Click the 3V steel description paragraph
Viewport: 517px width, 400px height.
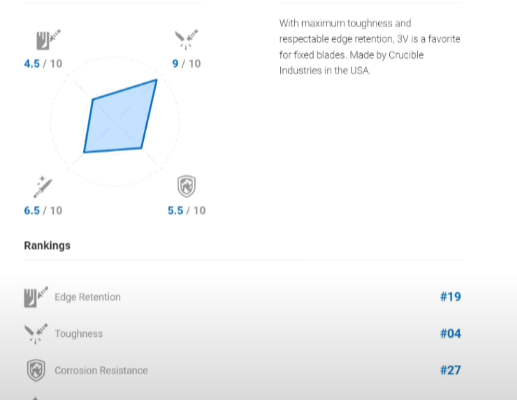tap(370, 47)
